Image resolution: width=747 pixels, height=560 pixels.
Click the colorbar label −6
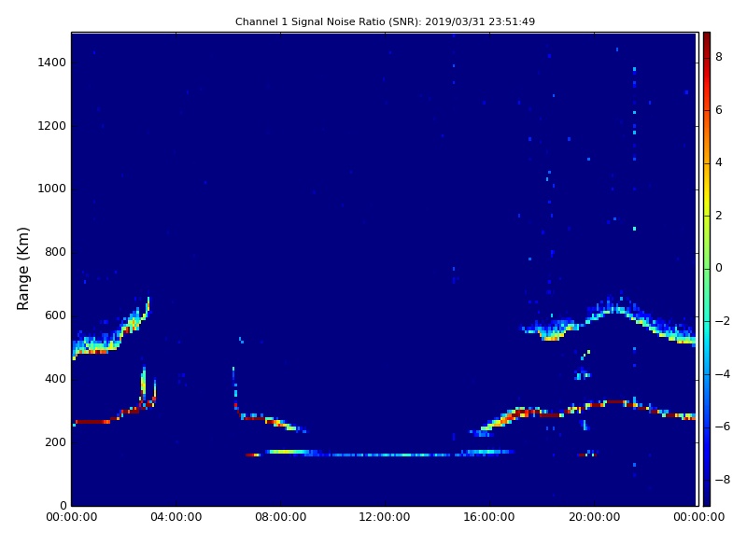[723, 427]
